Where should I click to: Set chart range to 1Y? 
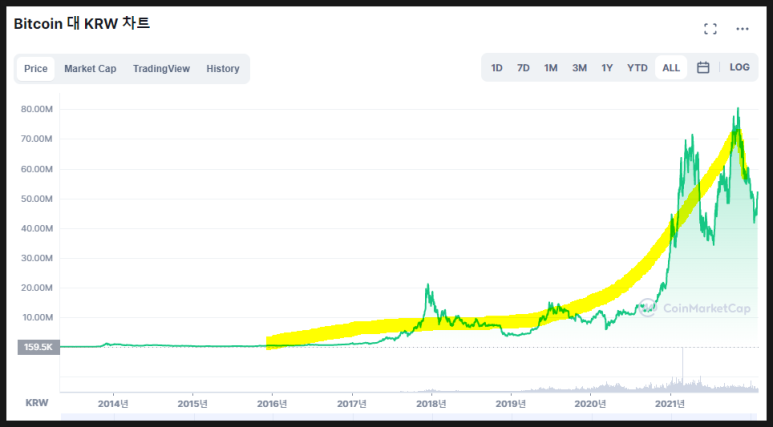click(607, 68)
